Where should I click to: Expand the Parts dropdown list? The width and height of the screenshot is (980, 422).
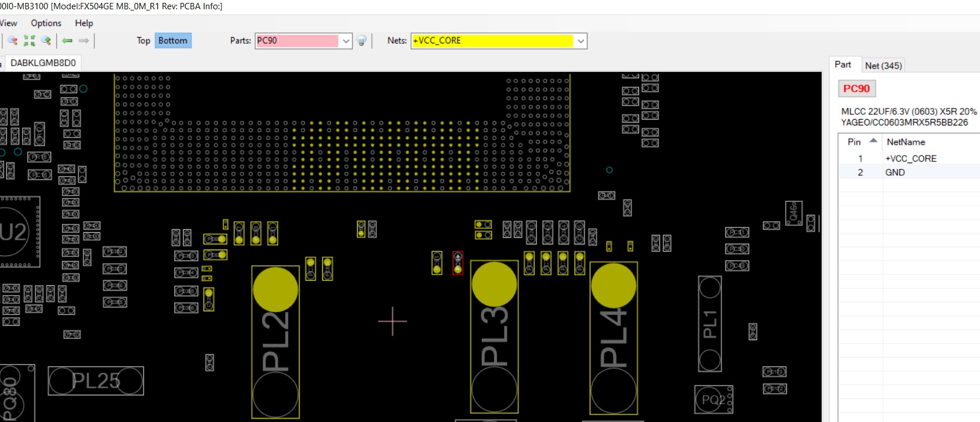click(346, 41)
